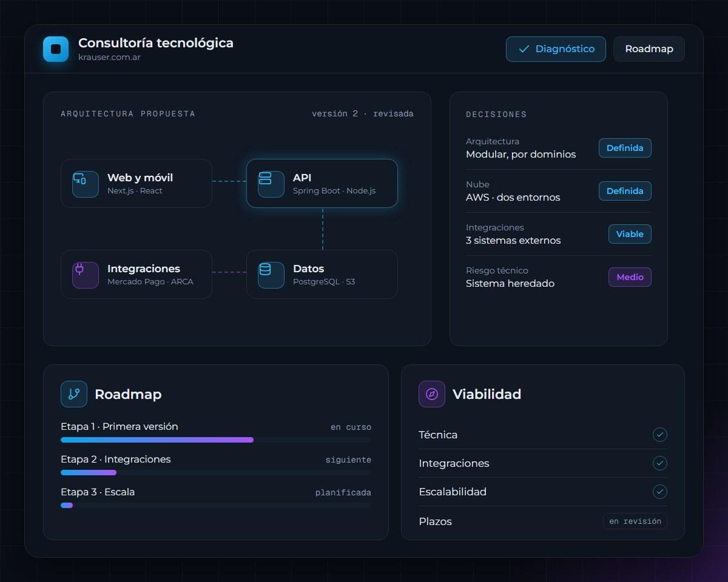Click the Mercado Pago · ARCA subtitle
Viewport: 728px width, 582px height.
[x=150, y=281]
